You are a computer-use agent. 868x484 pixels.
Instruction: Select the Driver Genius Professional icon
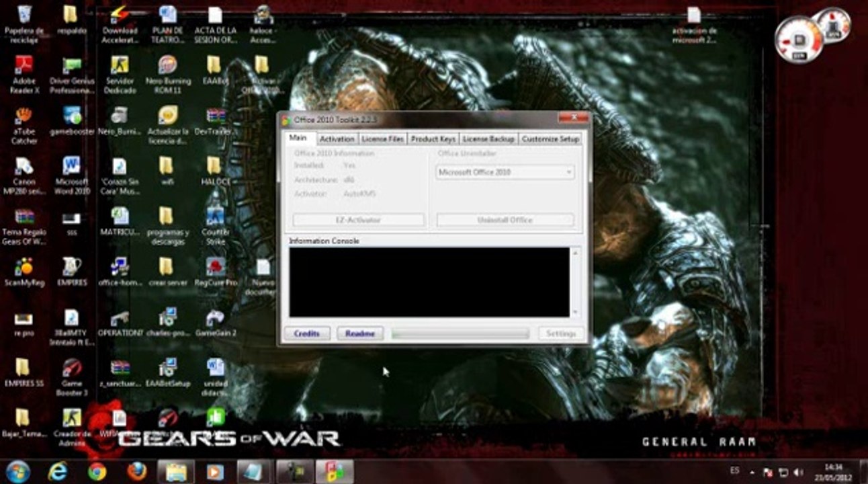click(71, 73)
